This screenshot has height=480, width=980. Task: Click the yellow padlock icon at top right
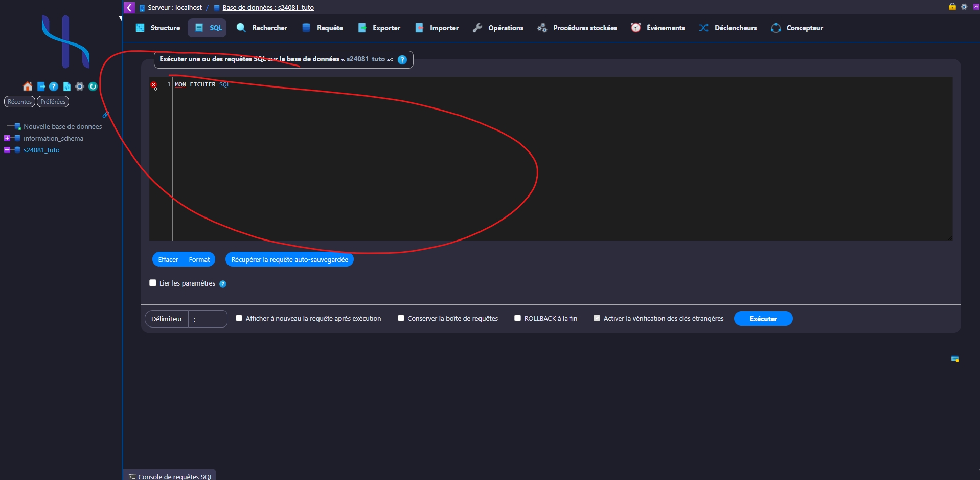tap(952, 7)
